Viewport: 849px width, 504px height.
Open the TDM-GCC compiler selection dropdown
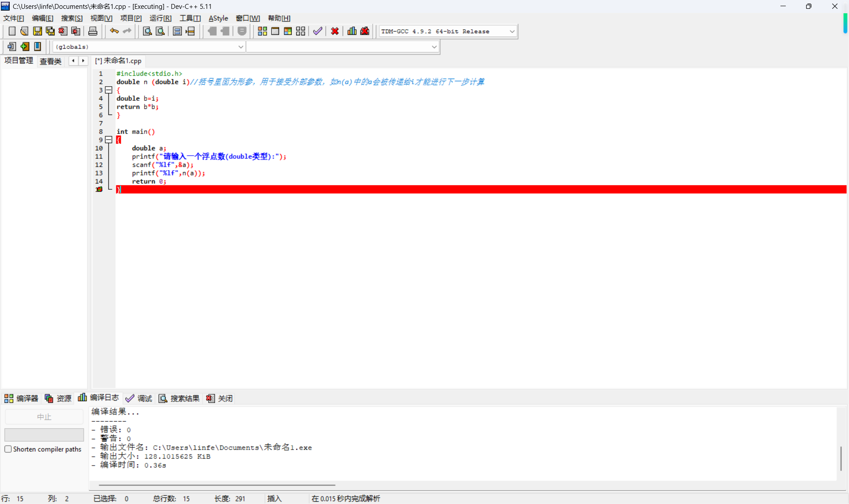tap(512, 31)
